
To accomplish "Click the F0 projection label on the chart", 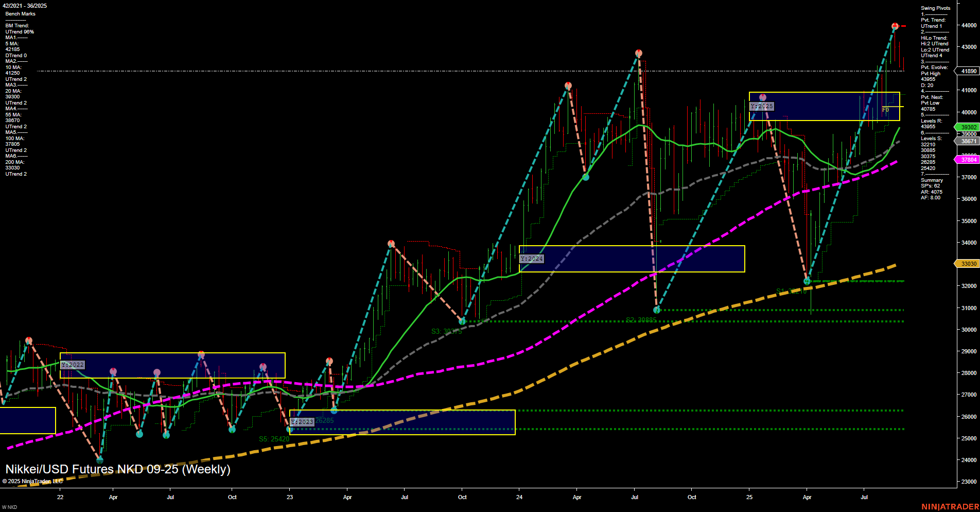I will pos(885,109).
